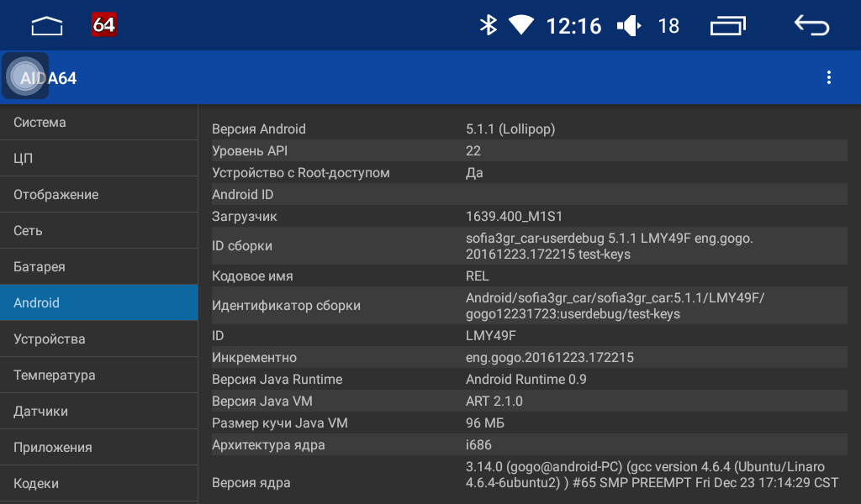861x504 pixels.
Task: Open the recent apps view
Action: (x=727, y=26)
